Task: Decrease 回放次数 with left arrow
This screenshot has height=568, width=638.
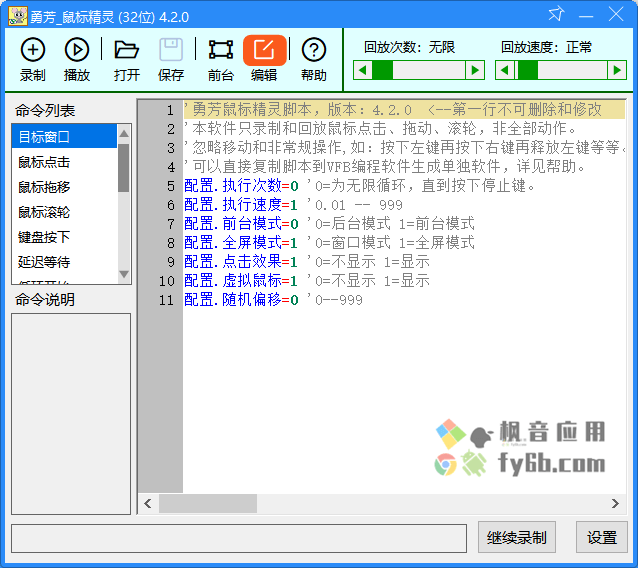Action: pyautogui.click(x=363, y=70)
